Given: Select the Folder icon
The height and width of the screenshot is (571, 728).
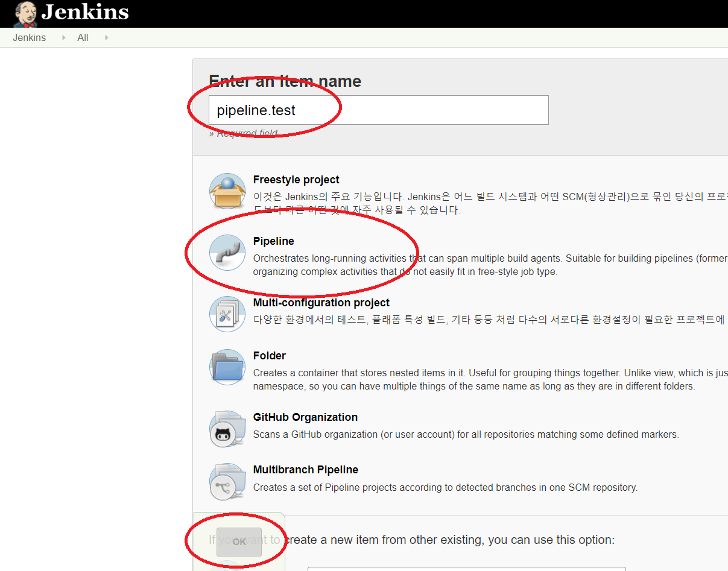Looking at the screenshot, I should [227, 367].
